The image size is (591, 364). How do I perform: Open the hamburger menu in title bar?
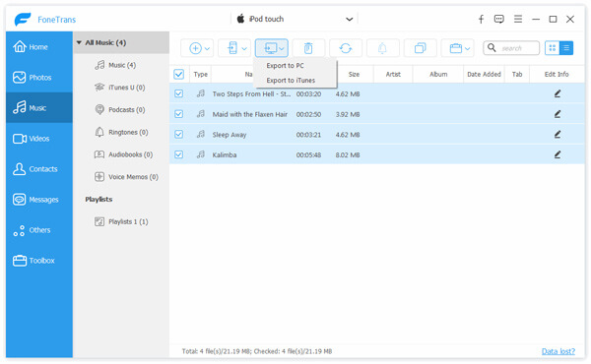click(518, 19)
